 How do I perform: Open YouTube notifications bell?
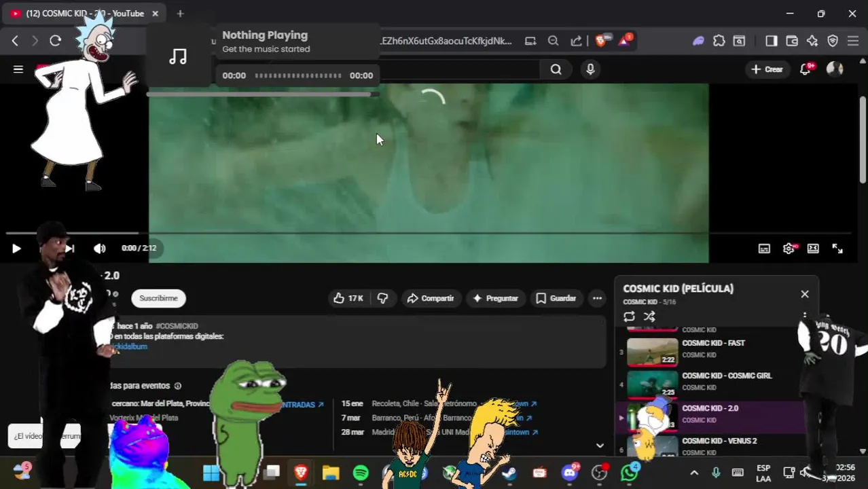click(806, 69)
